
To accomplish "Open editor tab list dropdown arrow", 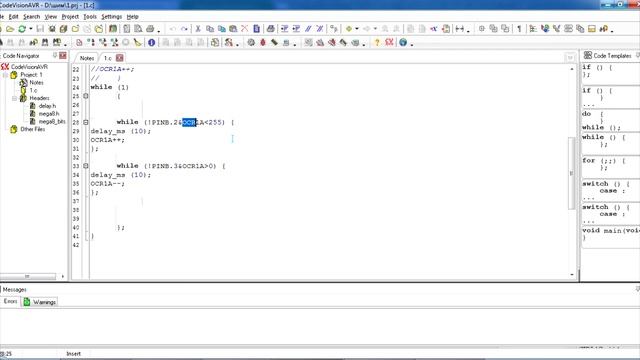I will (x=570, y=58).
